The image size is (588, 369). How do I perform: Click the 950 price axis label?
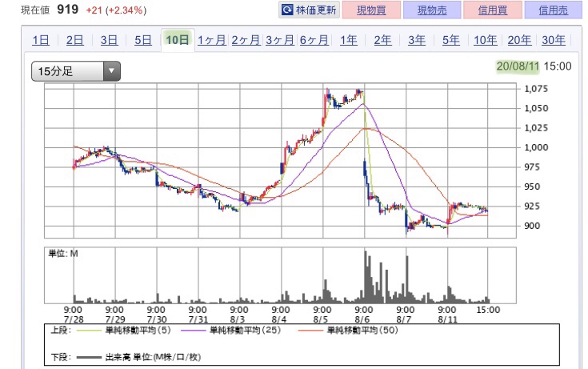coord(532,187)
